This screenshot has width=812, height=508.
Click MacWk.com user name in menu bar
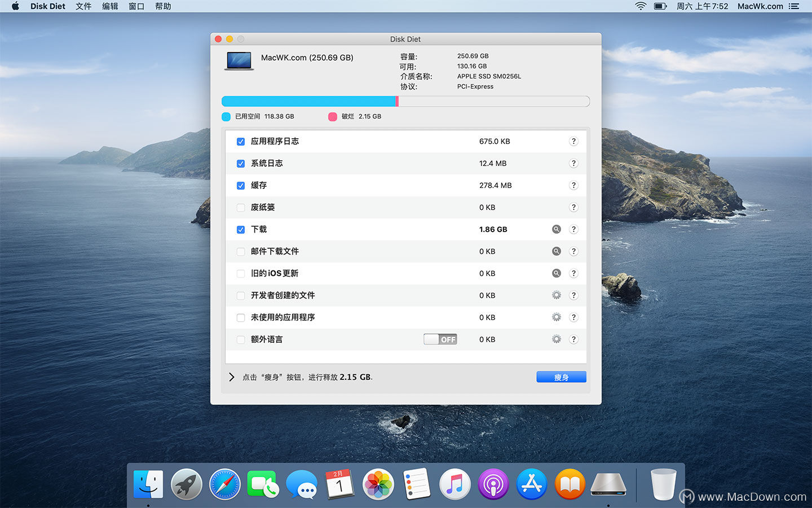click(760, 6)
